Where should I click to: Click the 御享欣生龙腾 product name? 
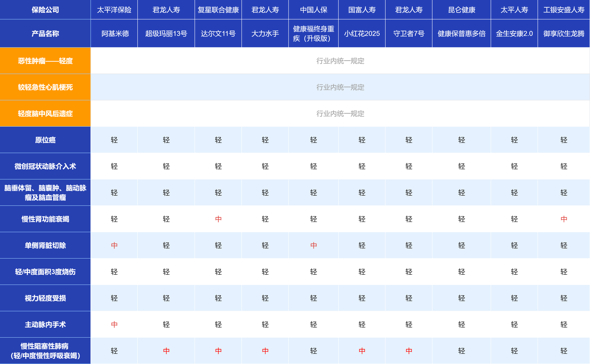pos(564,34)
